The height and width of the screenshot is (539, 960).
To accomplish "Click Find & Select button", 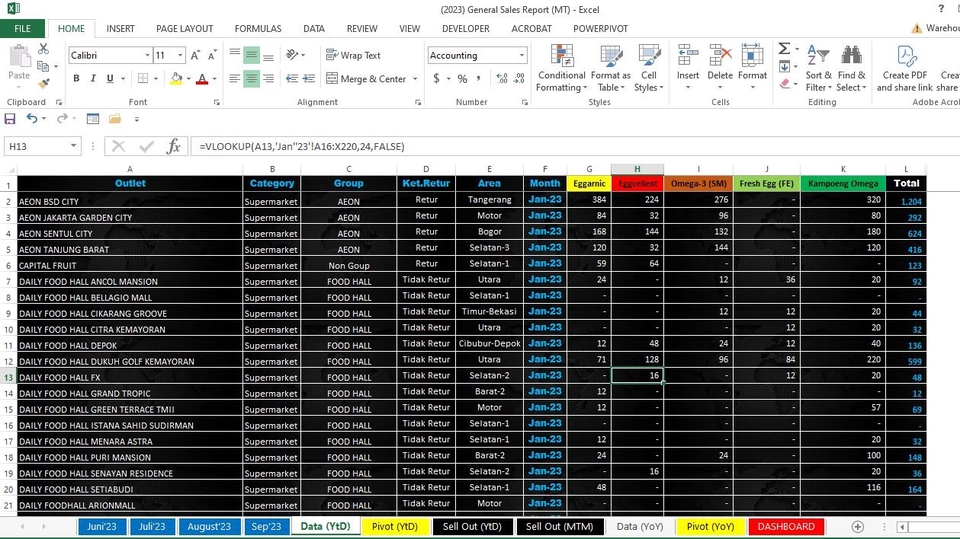I will 851,67.
